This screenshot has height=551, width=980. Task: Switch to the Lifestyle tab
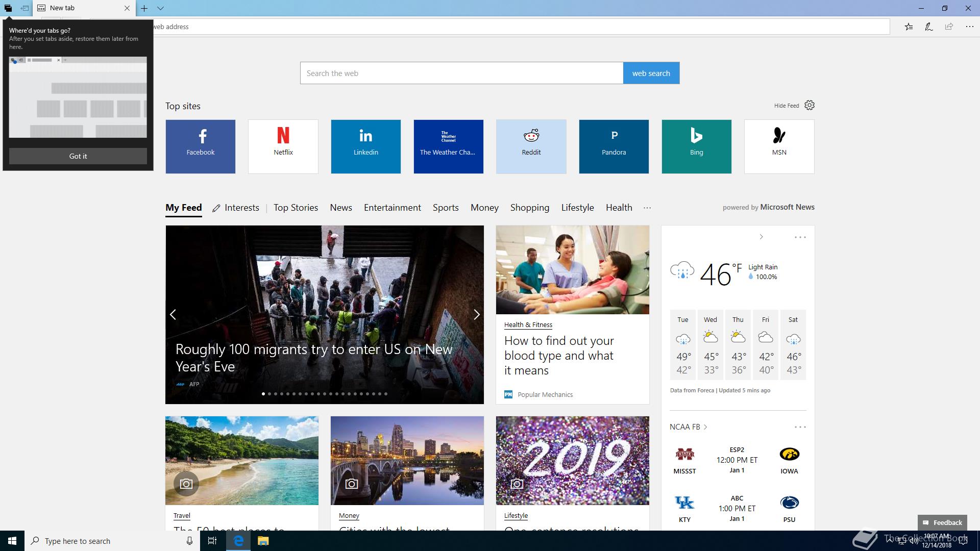tap(578, 208)
